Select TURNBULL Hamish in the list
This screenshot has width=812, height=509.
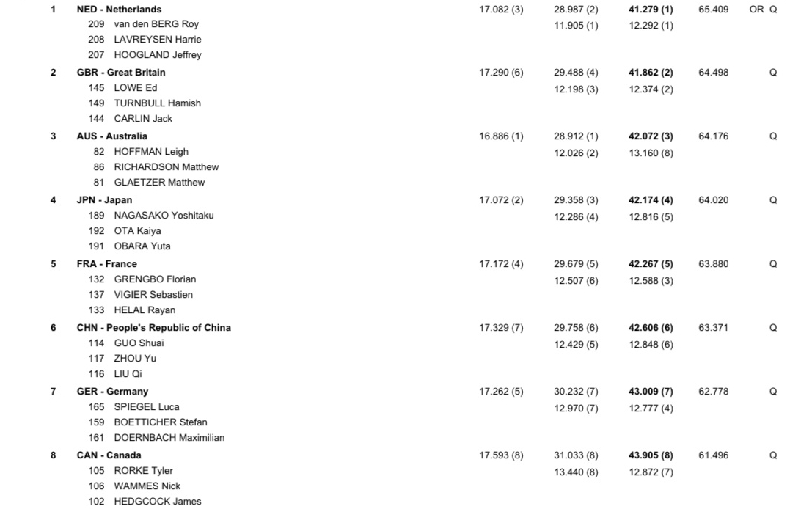[x=157, y=103]
